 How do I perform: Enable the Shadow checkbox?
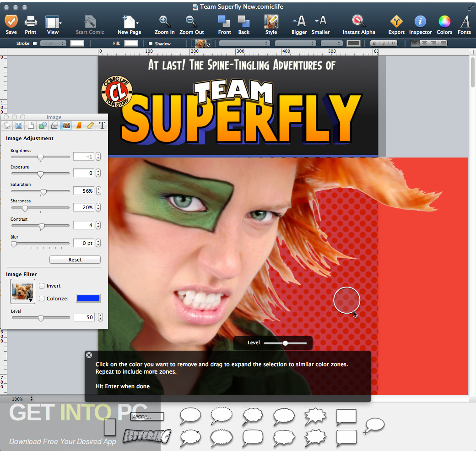click(x=150, y=43)
